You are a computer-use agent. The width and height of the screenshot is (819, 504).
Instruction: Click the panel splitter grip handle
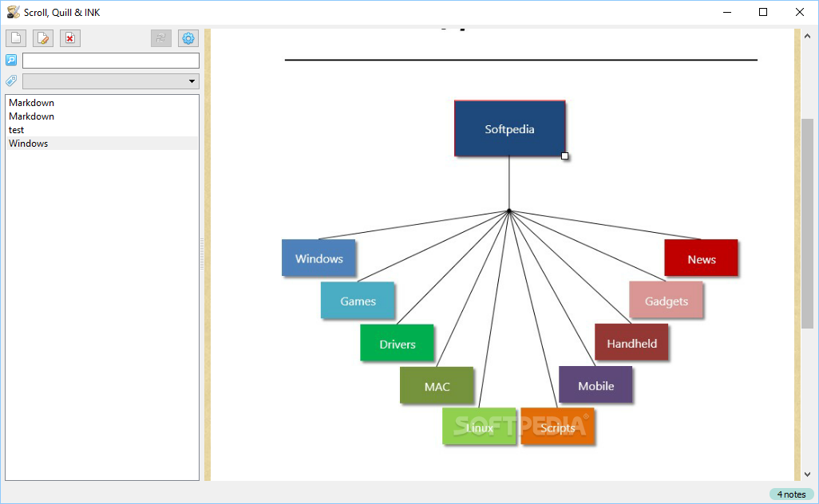coord(202,254)
